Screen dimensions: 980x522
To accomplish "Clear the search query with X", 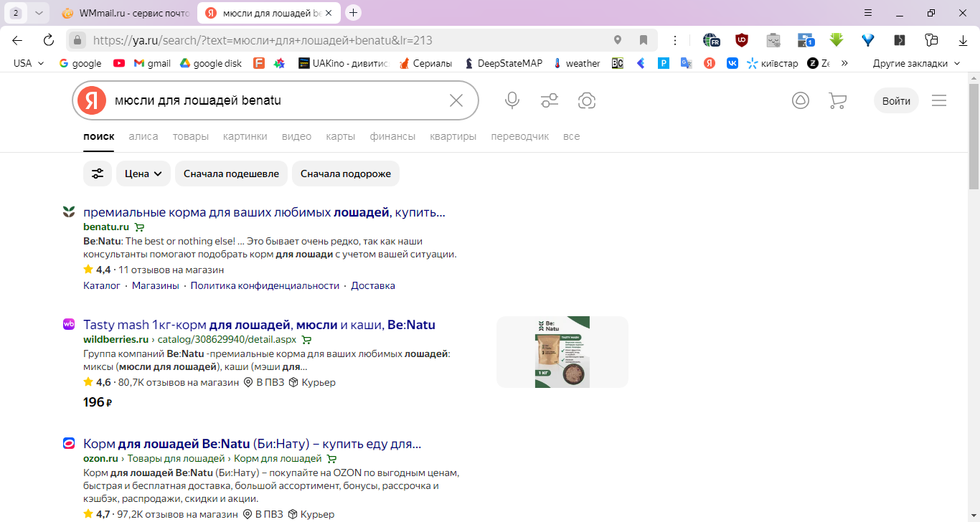I will (x=456, y=100).
